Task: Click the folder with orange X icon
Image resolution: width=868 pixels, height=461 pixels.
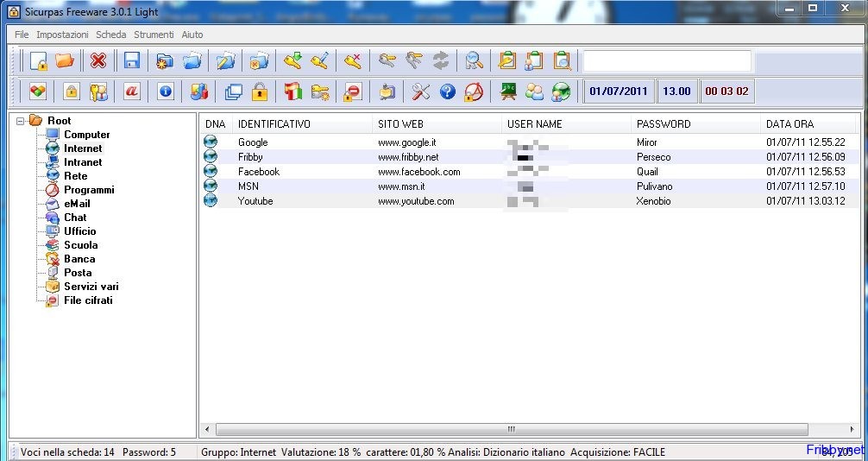Action: pyautogui.click(x=259, y=61)
